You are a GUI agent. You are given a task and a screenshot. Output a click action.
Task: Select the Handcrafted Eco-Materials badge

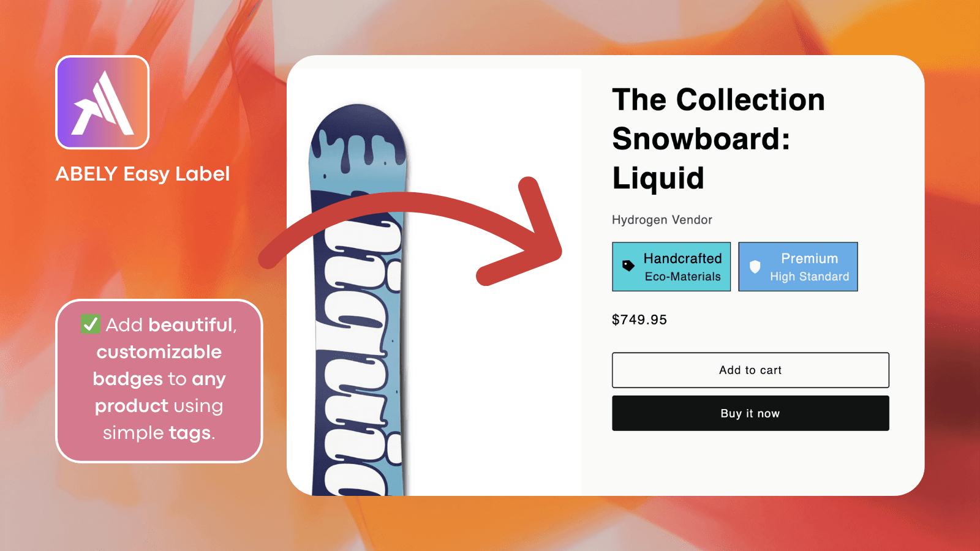[671, 266]
